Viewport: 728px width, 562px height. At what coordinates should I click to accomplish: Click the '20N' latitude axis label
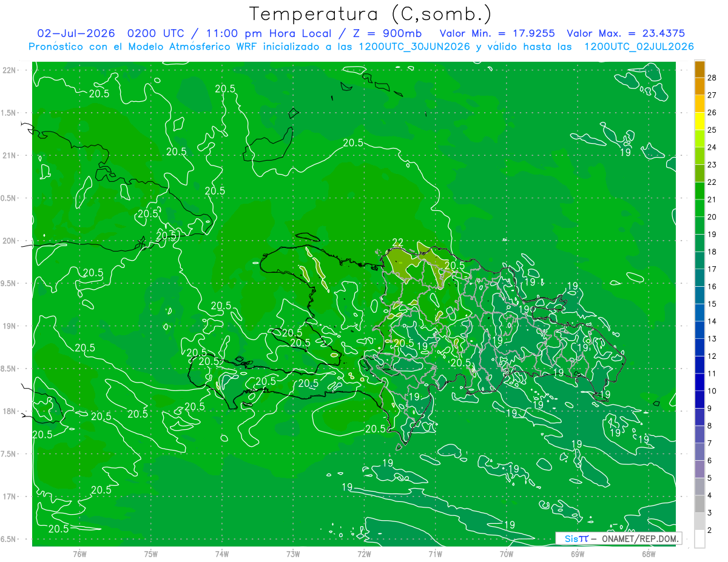10,241
